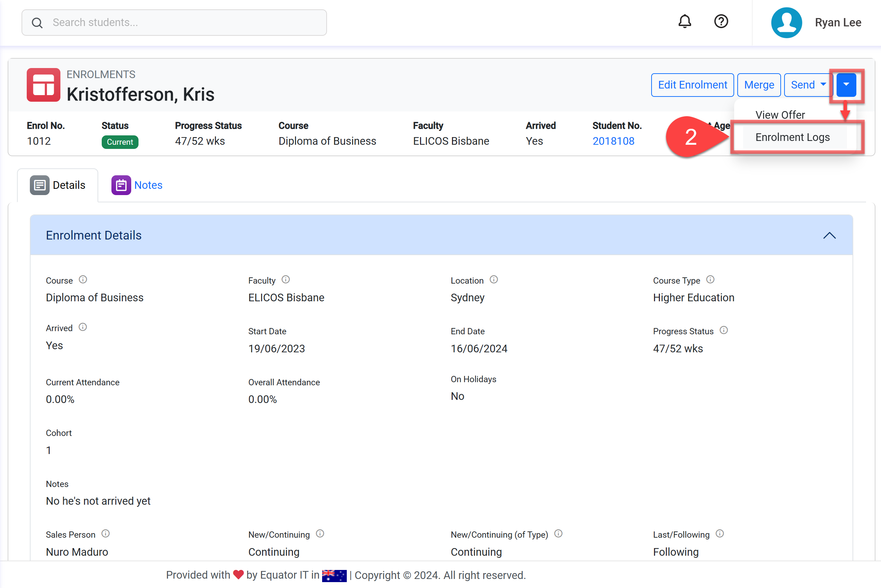Open the Send dropdown button

808,85
